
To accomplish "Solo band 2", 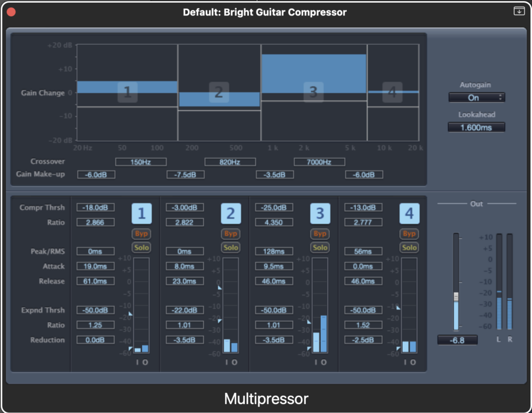I will (x=231, y=247).
